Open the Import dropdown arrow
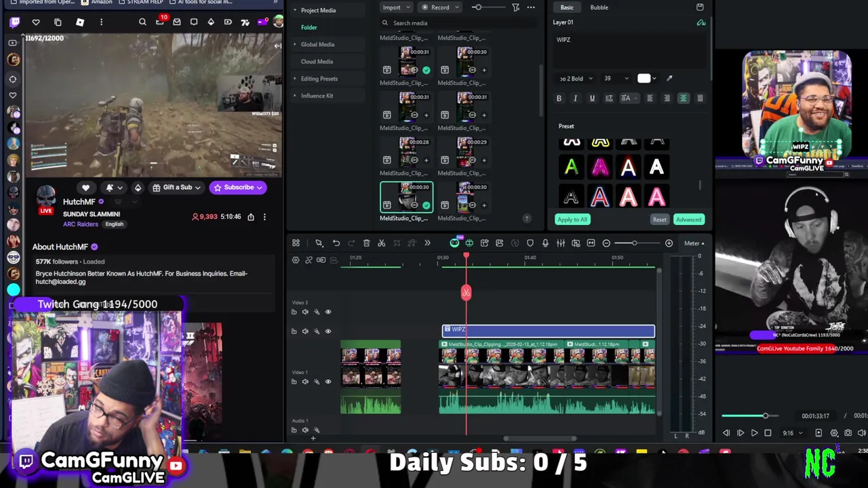Viewport: 868px width, 488px height. pos(408,7)
